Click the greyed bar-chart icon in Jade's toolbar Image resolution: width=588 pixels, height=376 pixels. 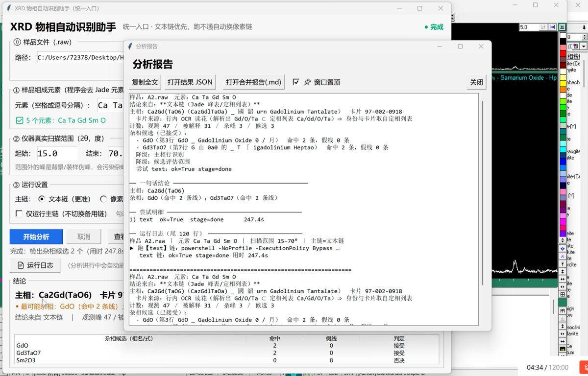click(x=563, y=318)
